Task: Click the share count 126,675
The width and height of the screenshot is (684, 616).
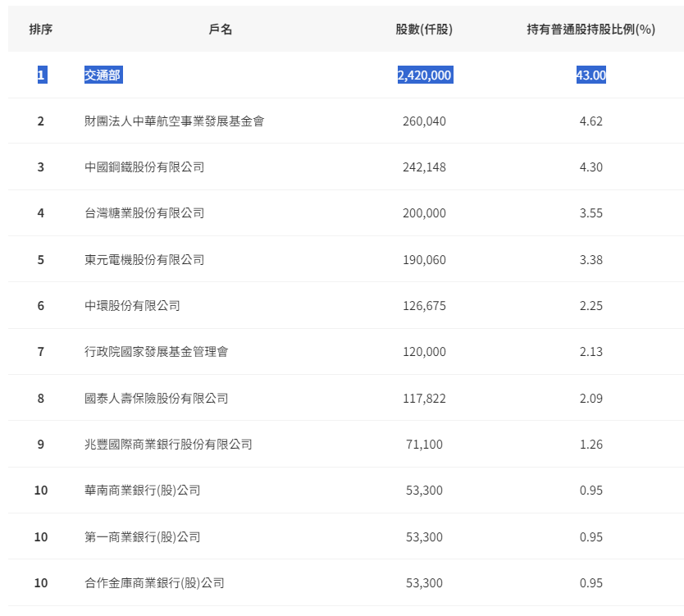Action: (x=424, y=305)
